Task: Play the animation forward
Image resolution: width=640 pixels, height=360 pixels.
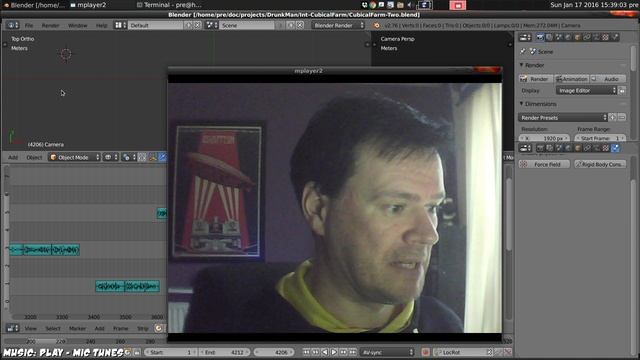Action: tap(334, 352)
